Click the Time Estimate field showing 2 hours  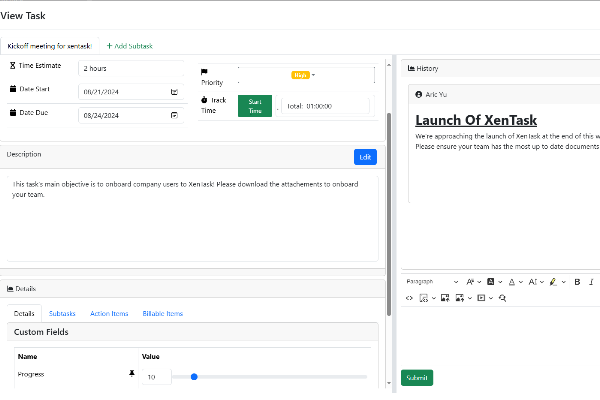[x=131, y=69]
